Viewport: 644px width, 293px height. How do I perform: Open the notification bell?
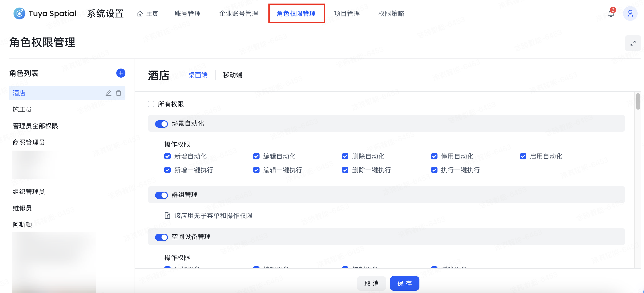[x=611, y=14]
